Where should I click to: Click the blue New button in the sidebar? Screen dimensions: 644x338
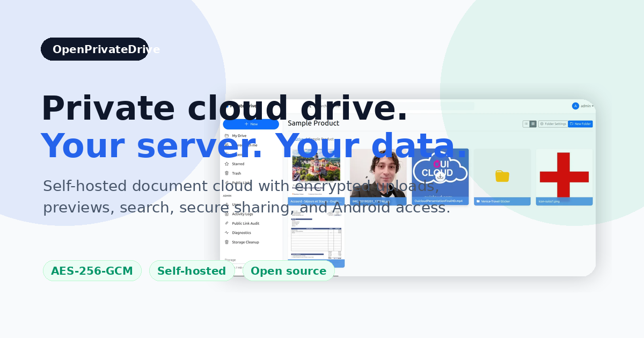(251, 124)
